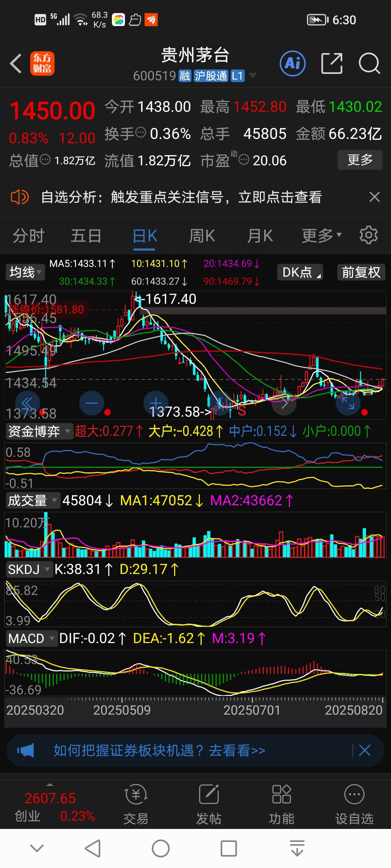391x868 pixels.
Task: Open chart settings gear icon
Action: point(369,235)
